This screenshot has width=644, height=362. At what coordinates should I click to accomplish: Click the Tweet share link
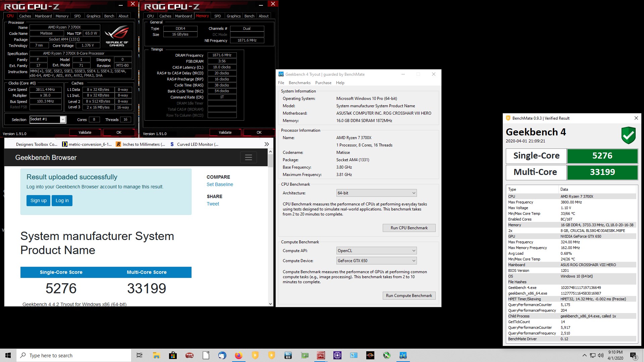pyautogui.click(x=213, y=204)
